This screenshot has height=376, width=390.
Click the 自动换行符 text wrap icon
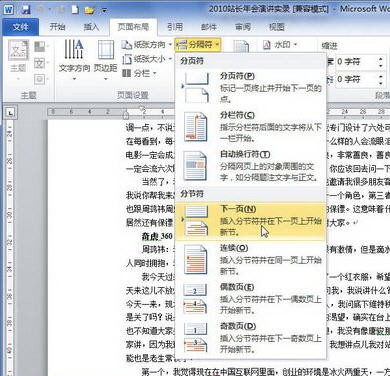pyautogui.click(x=195, y=166)
